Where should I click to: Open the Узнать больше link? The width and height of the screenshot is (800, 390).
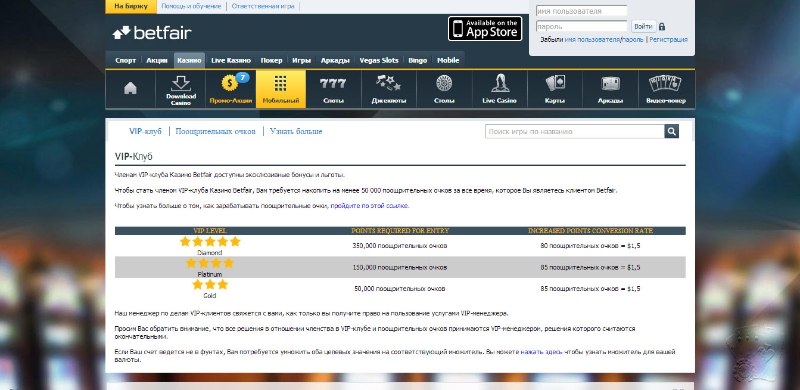coord(296,131)
